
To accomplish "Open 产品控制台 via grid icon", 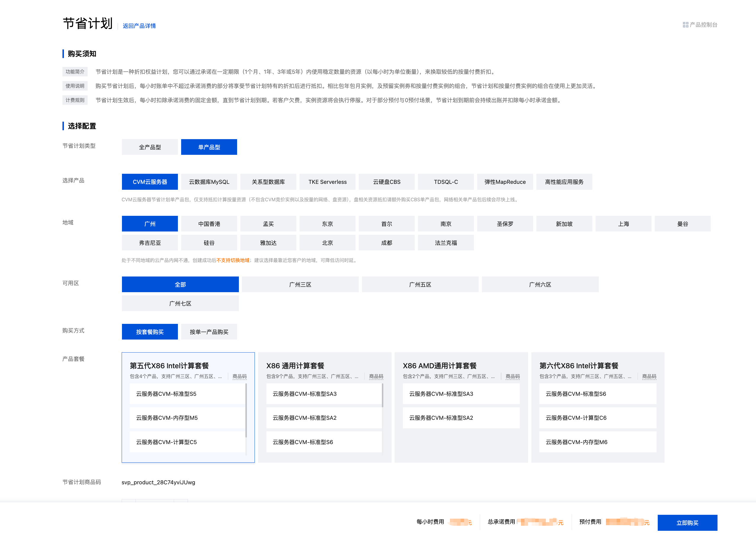I will (x=686, y=25).
